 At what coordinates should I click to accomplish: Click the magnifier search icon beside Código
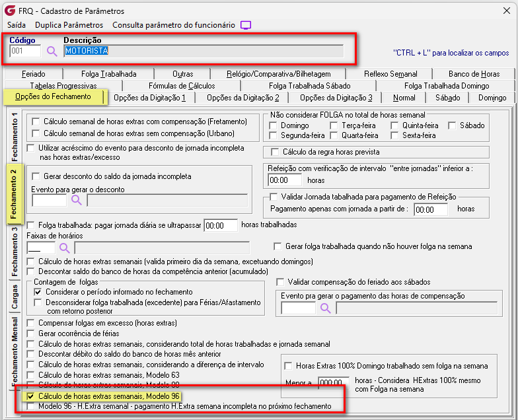[52, 52]
